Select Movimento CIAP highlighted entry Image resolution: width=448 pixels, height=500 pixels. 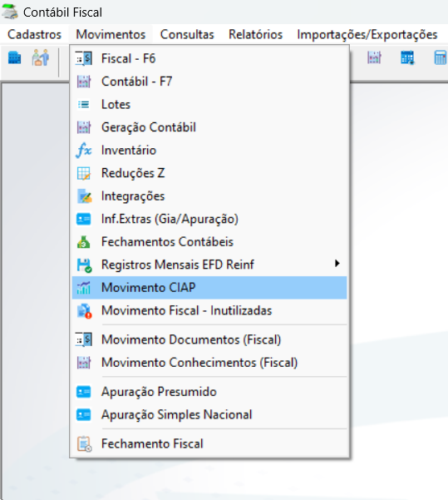point(209,288)
